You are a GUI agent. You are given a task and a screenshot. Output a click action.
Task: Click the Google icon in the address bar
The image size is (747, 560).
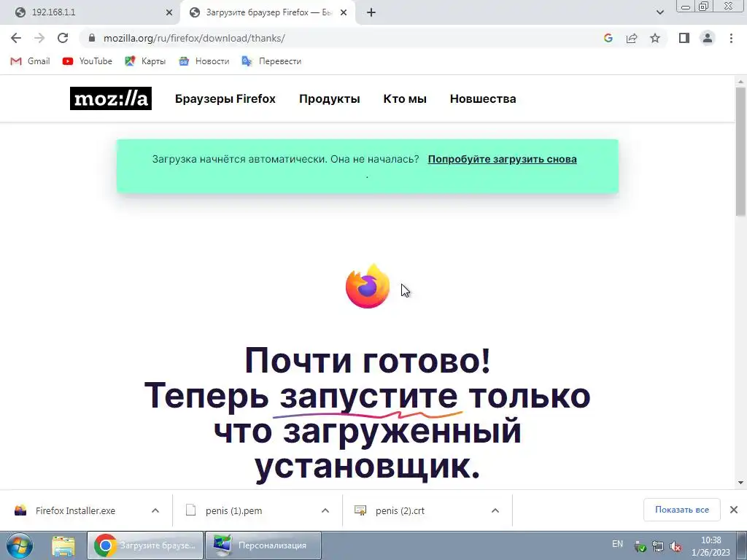[x=608, y=38]
